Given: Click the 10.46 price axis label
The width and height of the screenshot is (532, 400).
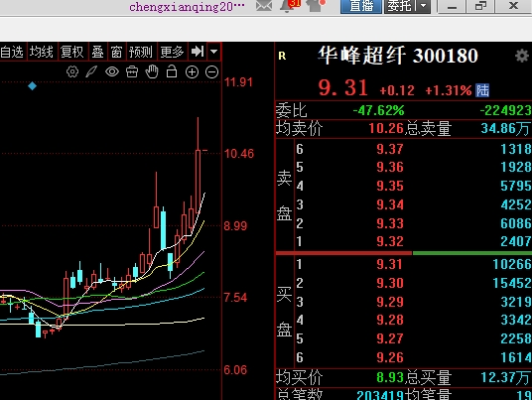Looking at the screenshot, I should click(239, 154).
